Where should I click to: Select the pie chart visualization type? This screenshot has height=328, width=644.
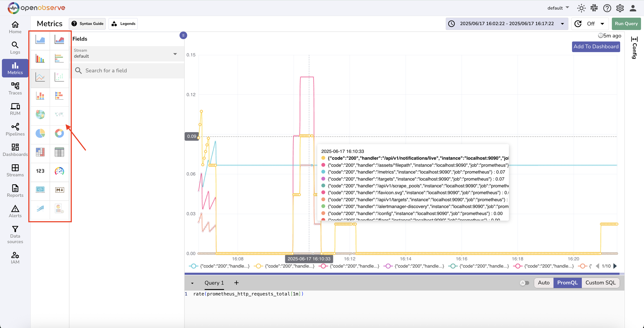click(x=40, y=134)
